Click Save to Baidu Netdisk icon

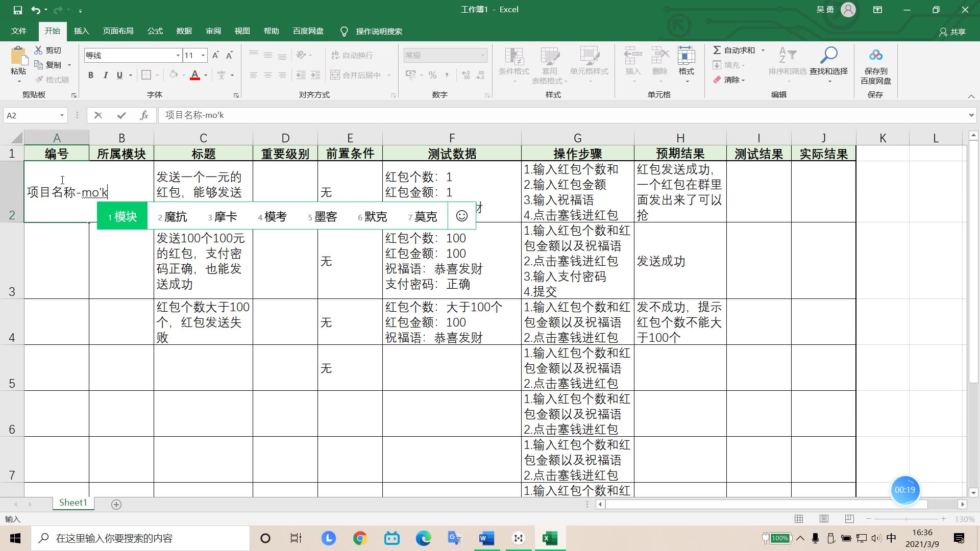click(x=875, y=55)
